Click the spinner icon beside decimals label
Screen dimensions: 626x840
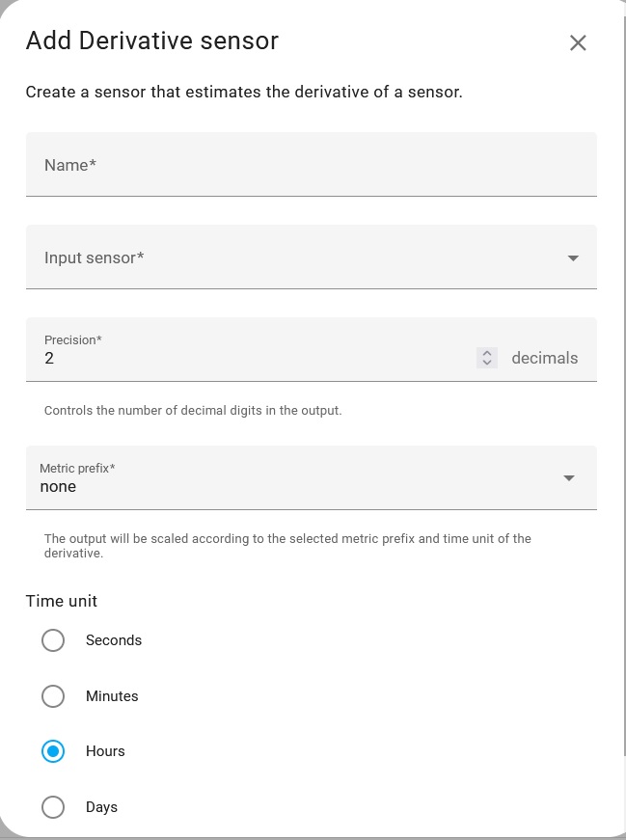tap(487, 357)
